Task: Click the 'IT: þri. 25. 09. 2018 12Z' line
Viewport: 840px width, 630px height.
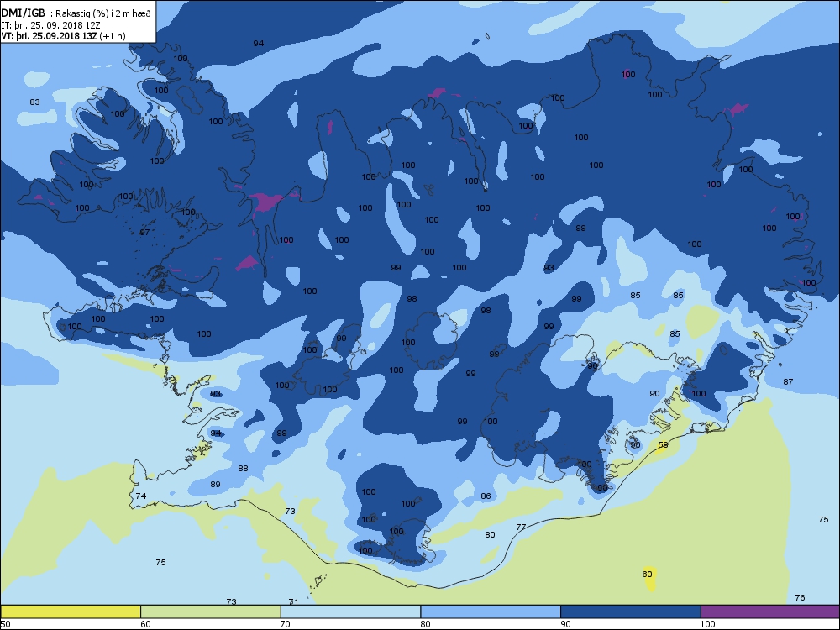Action: [x=51, y=25]
